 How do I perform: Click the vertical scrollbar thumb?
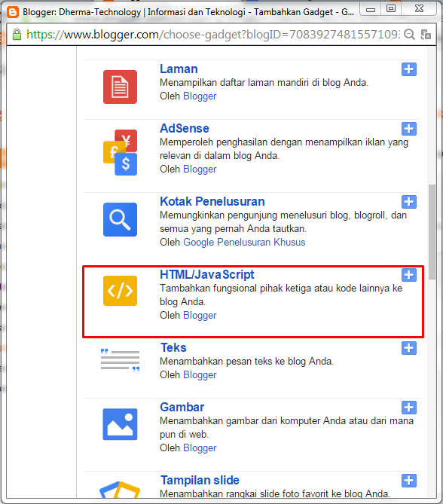point(432,231)
